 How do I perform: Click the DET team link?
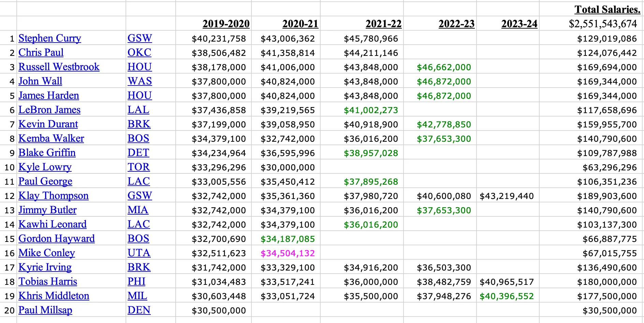(x=138, y=153)
